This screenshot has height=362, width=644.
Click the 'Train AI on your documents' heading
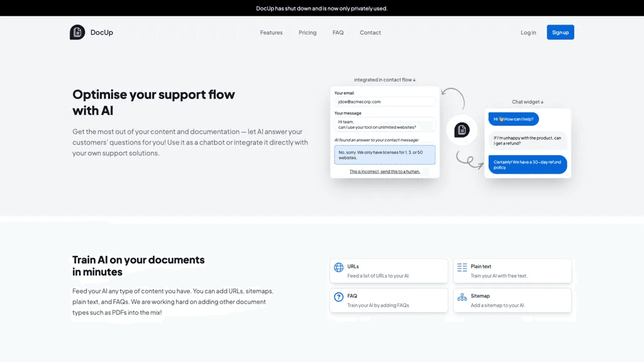(138, 266)
